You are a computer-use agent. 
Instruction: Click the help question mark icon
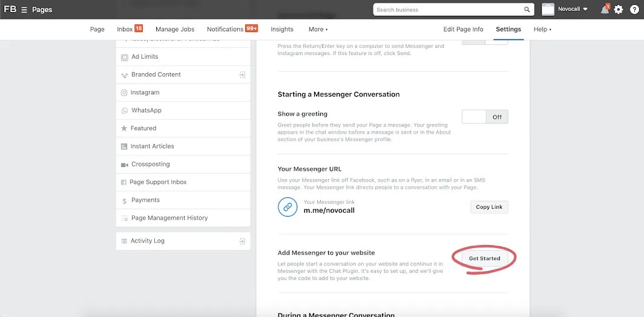tap(634, 10)
